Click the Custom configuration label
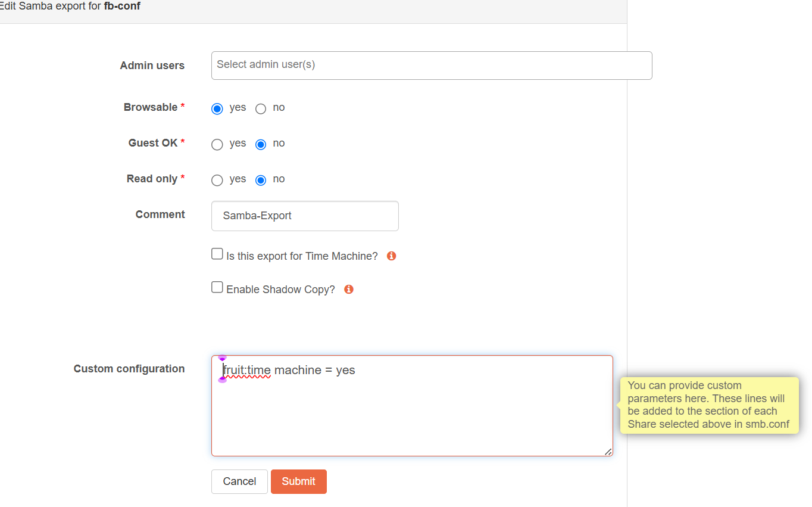Viewport: 812px width, 507px height. pos(129,369)
